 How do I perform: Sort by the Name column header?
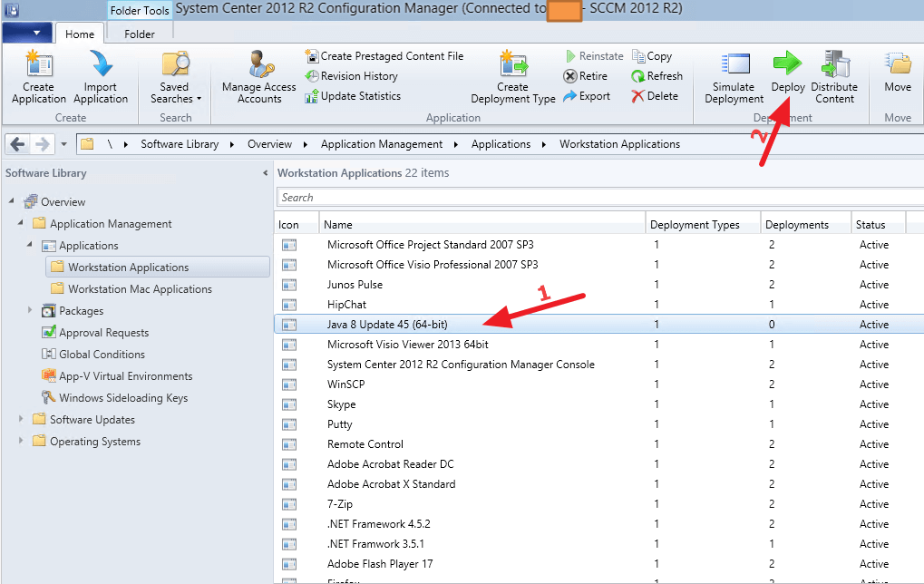tap(482, 225)
